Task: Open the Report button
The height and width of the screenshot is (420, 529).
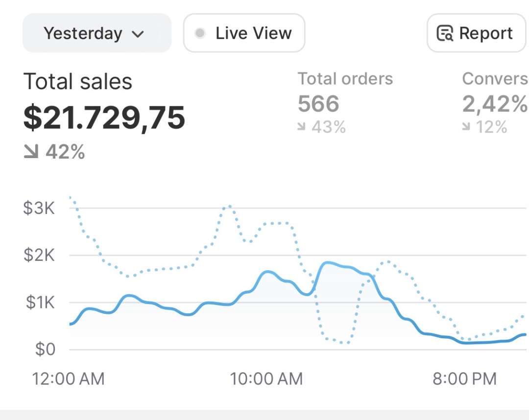Action: pyautogui.click(x=476, y=33)
